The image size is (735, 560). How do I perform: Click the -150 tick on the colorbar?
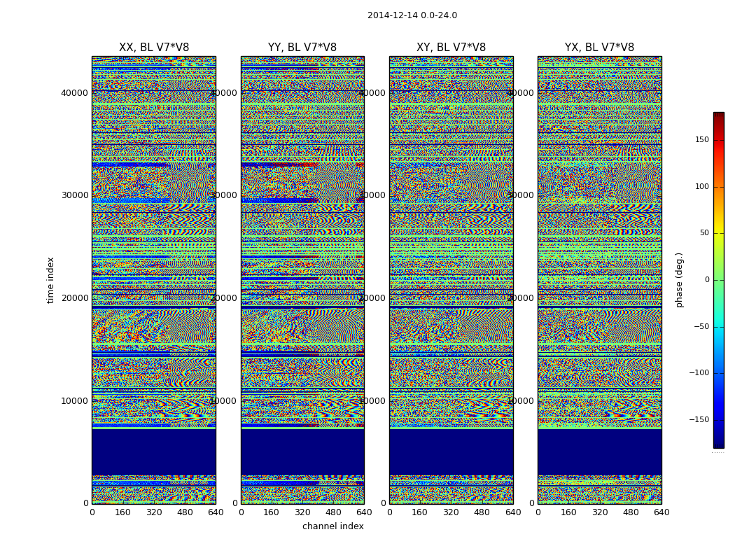coord(699,420)
